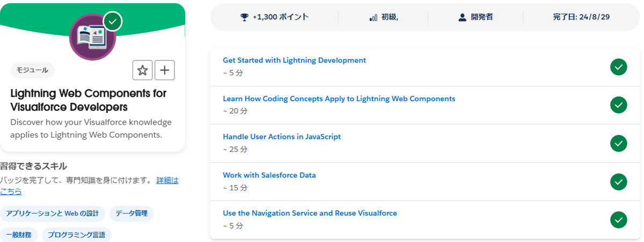Select the プログラミング言語 skill tag
The image size is (644, 242).
pos(77,234)
